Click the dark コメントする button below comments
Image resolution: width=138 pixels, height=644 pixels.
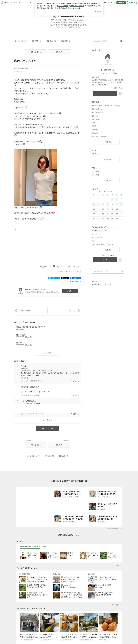tap(47, 428)
